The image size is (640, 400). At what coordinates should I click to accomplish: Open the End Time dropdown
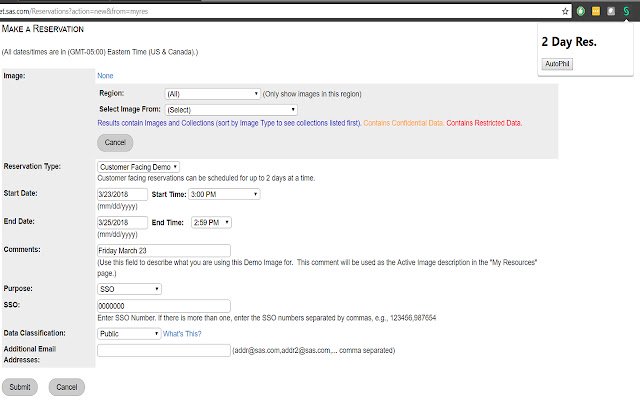211,222
